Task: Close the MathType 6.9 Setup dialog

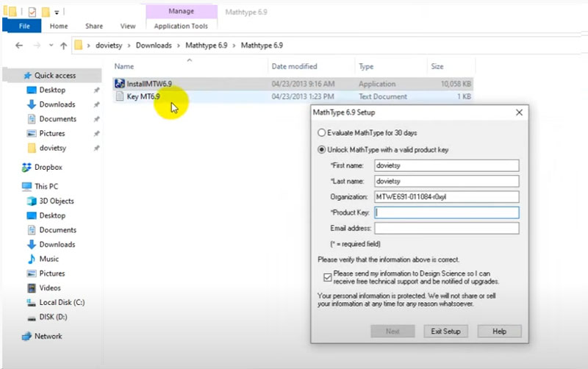Action: click(519, 112)
